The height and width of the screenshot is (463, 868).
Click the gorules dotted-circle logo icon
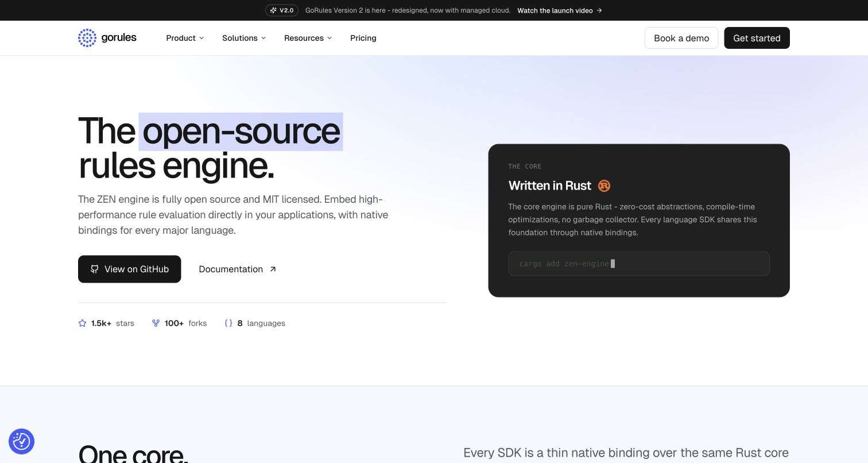[x=87, y=38]
